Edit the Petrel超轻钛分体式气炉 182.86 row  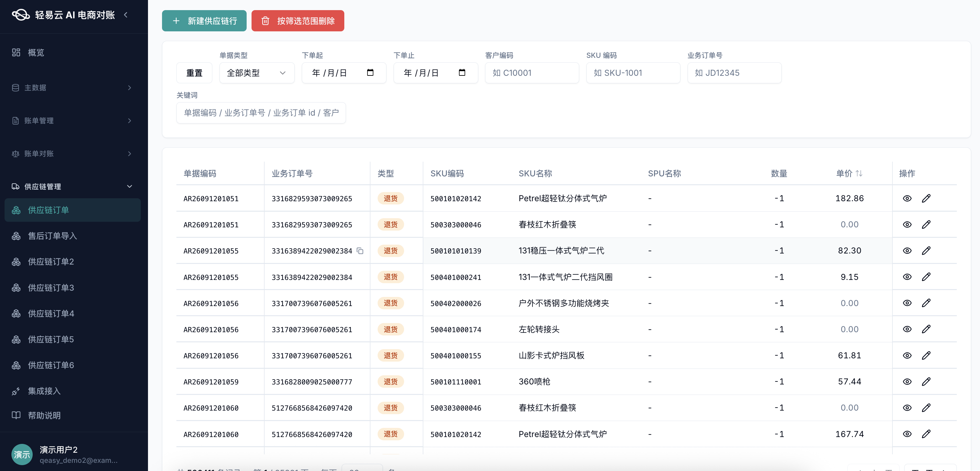(x=926, y=198)
